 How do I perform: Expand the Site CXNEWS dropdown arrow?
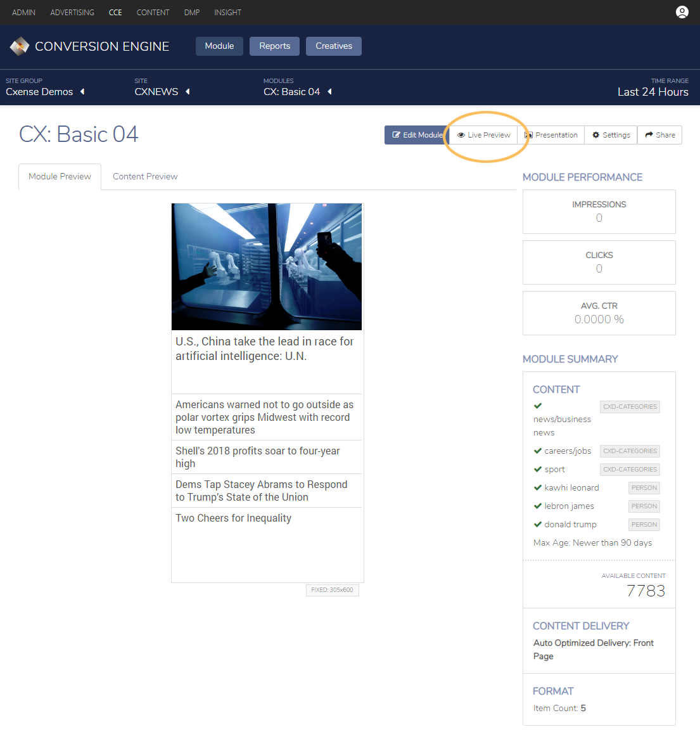[x=188, y=91]
